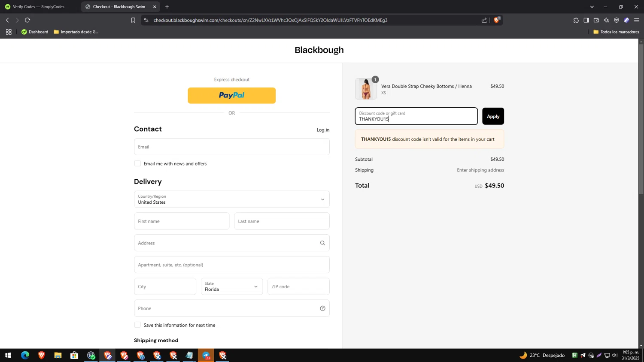The width and height of the screenshot is (644, 362).
Task: Open the apps grid in bookmarks bar
Action: point(9,32)
